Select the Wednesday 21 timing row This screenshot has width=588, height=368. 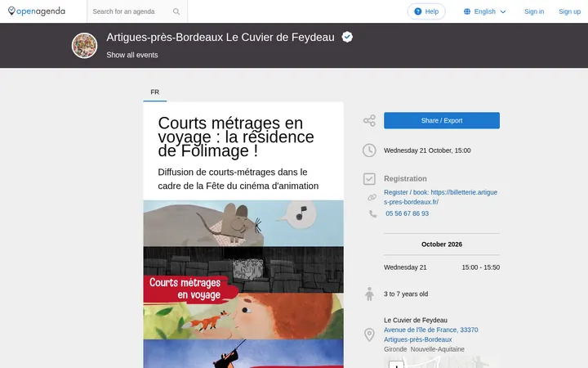click(441, 267)
